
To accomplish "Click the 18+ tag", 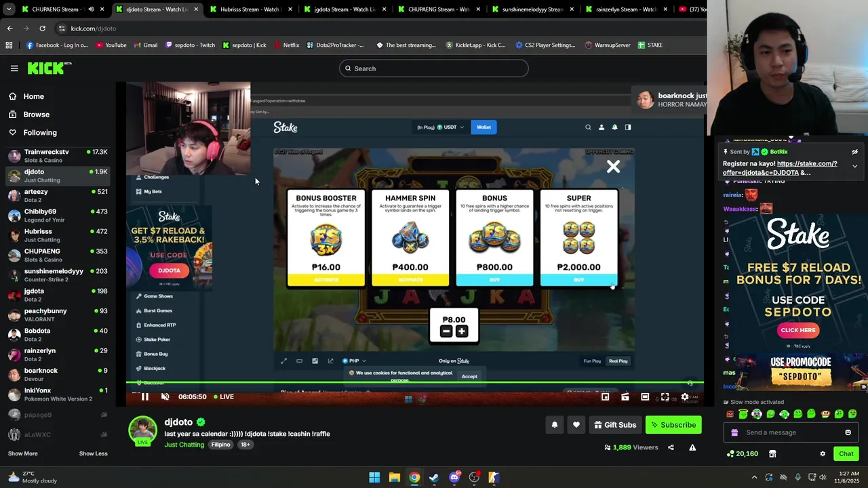I will [245, 445].
